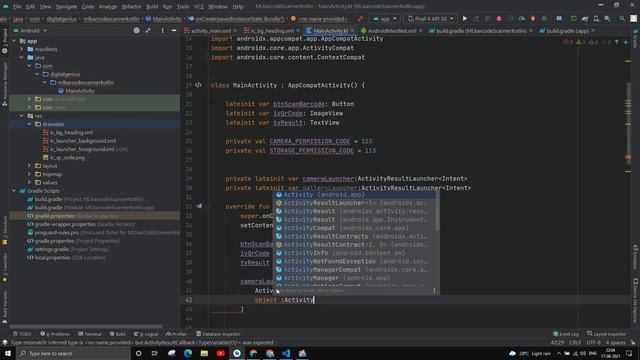Open the TODO tool window
The image size is (640, 360).
(22, 334)
